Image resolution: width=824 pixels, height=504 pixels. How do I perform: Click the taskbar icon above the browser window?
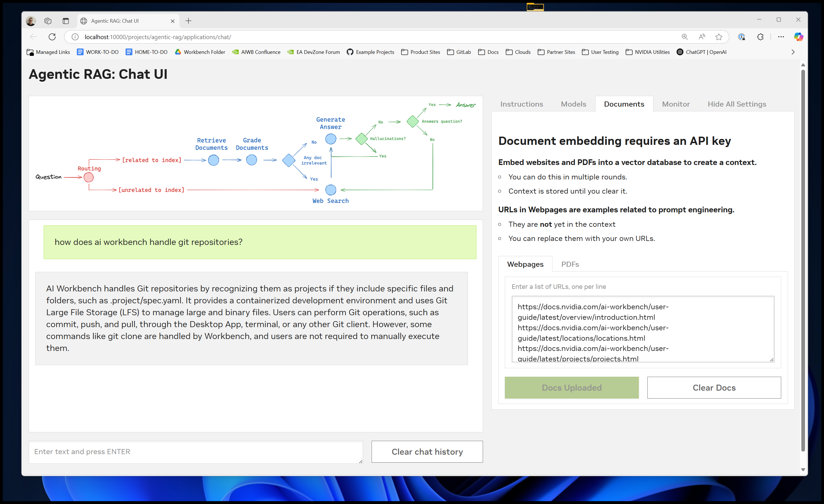coord(535,7)
